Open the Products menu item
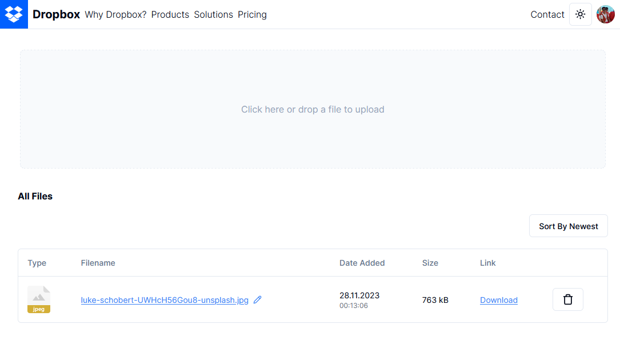The image size is (620, 364). point(170,14)
